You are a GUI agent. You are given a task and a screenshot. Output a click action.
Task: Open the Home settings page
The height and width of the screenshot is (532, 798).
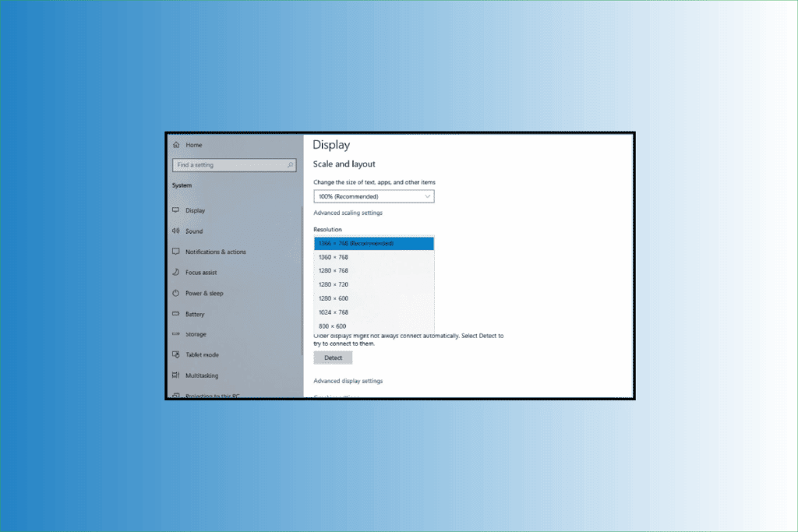point(194,145)
